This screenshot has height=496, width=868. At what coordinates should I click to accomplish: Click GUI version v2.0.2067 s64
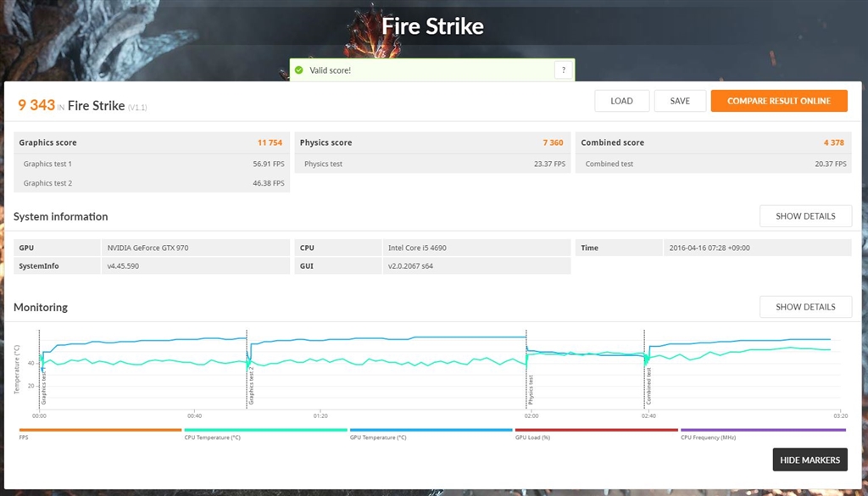pos(476,265)
